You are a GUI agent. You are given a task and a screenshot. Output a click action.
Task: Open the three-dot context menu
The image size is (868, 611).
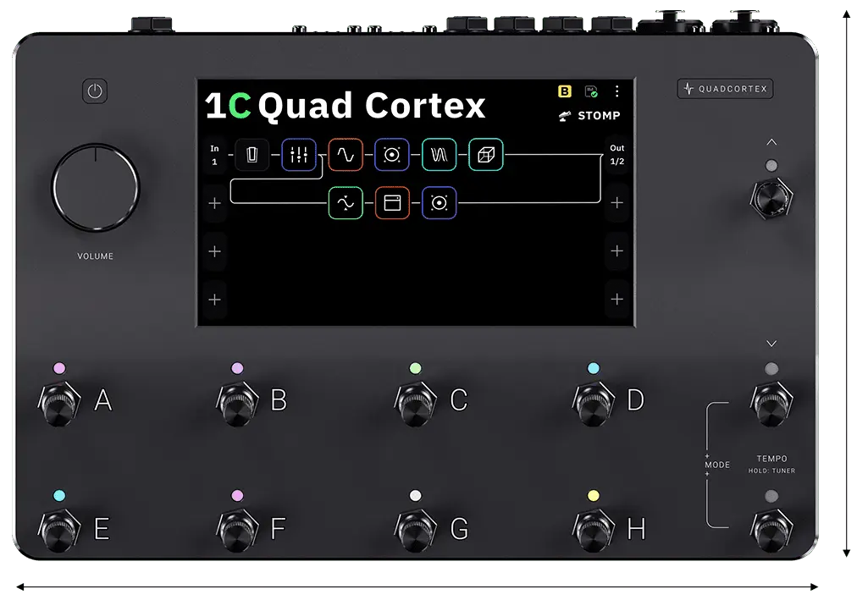616,91
